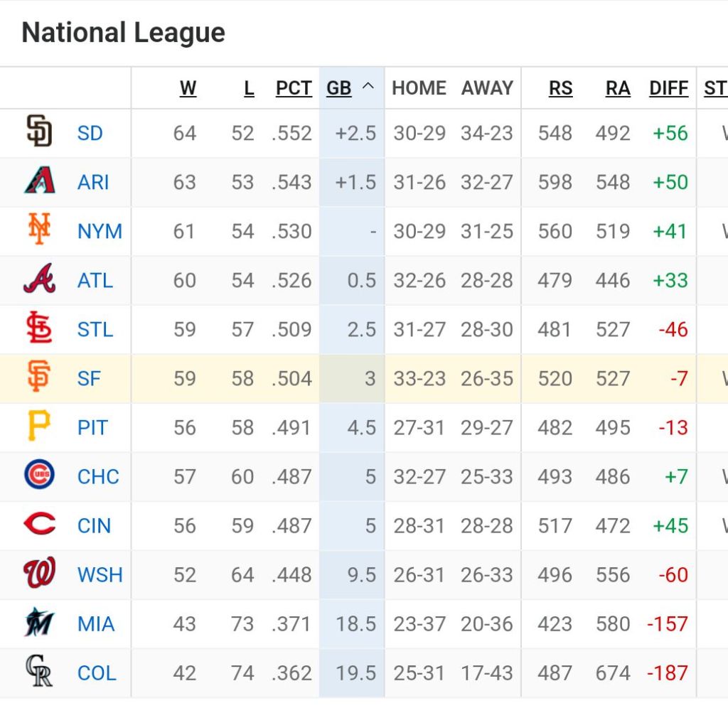
Task: Sort table by RS header
Action: pyautogui.click(x=560, y=88)
